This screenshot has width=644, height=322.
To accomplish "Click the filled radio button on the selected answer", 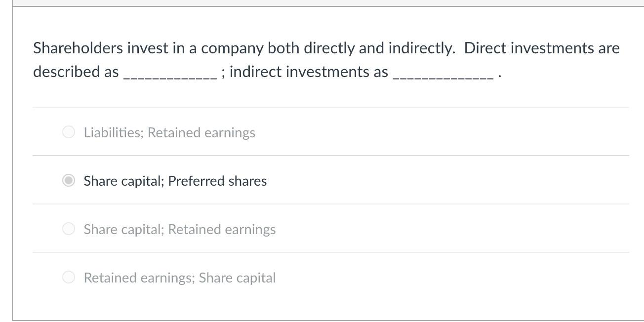I will click(69, 180).
